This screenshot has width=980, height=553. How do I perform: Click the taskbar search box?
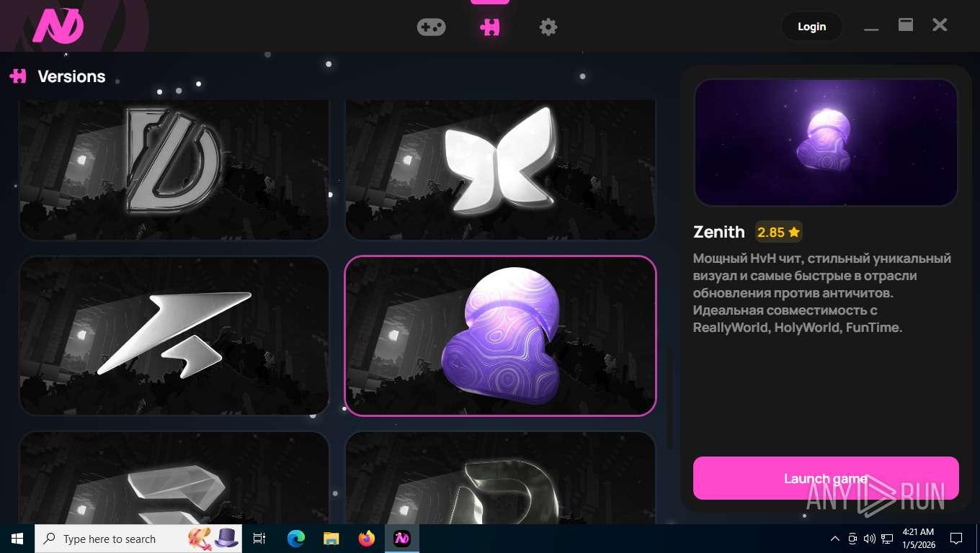(x=138, y=539)
